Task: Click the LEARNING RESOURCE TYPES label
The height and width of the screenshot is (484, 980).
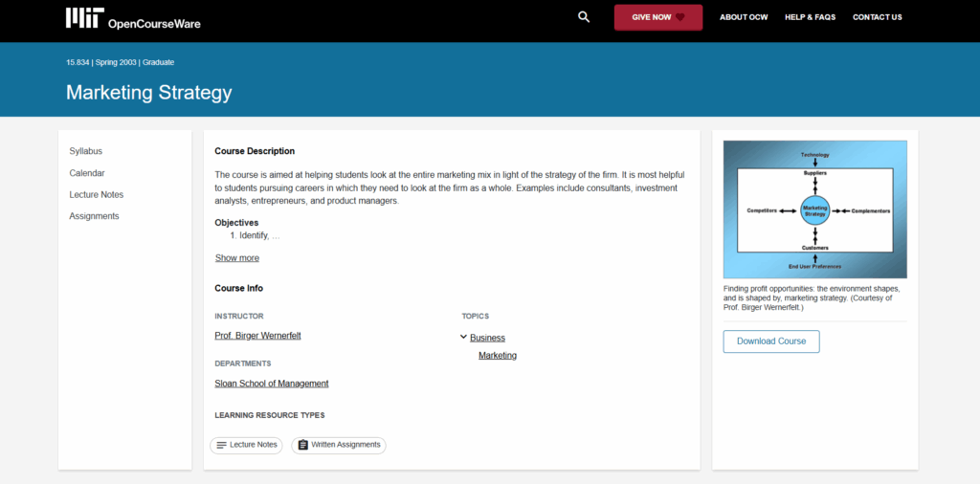Action: (269, 415)
